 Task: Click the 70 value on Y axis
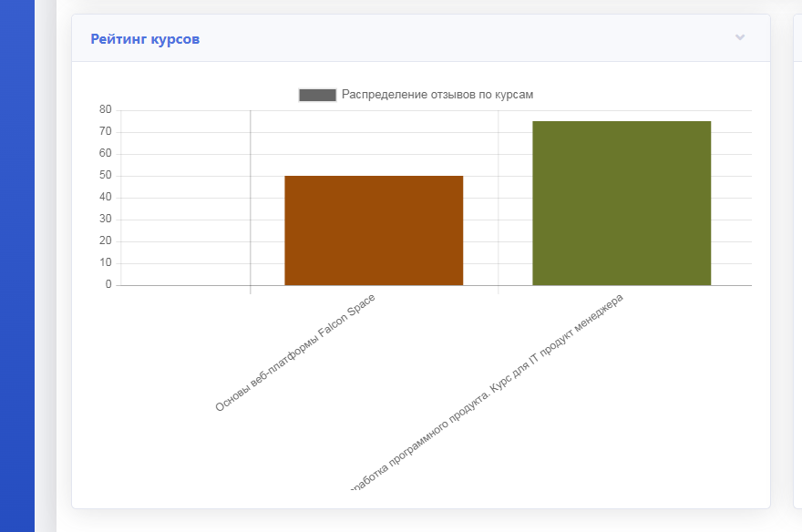[x=105, y=132]
